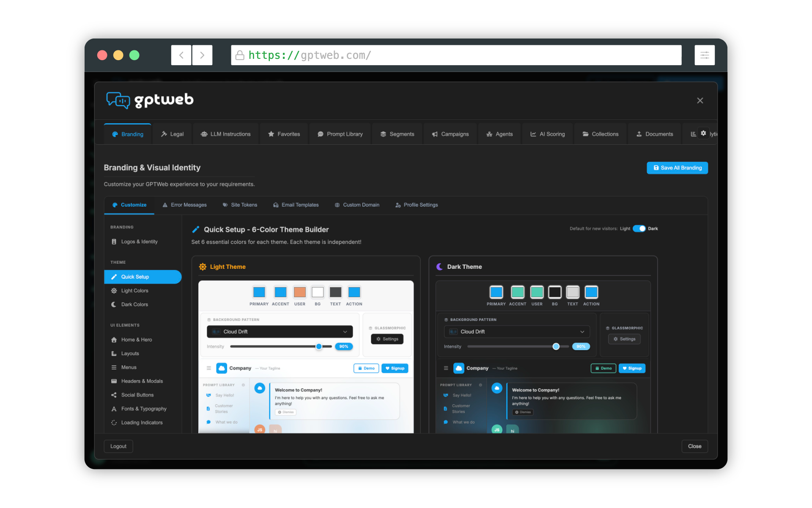Close the gptweb settings panel with X
Viewport: 812px width, 508px height.
pyautogui.click(x=700, y=100)
